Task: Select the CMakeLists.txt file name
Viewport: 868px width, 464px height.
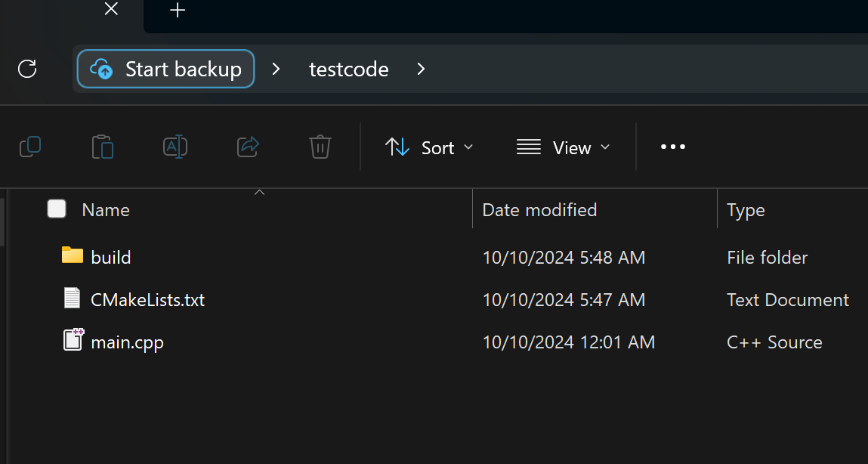Action: tap(148, 299)
